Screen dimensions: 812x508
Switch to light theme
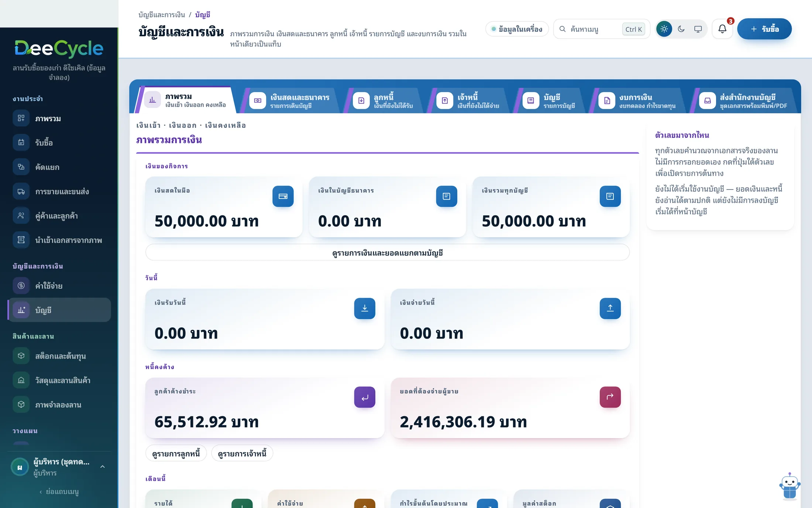pos(664,29)
